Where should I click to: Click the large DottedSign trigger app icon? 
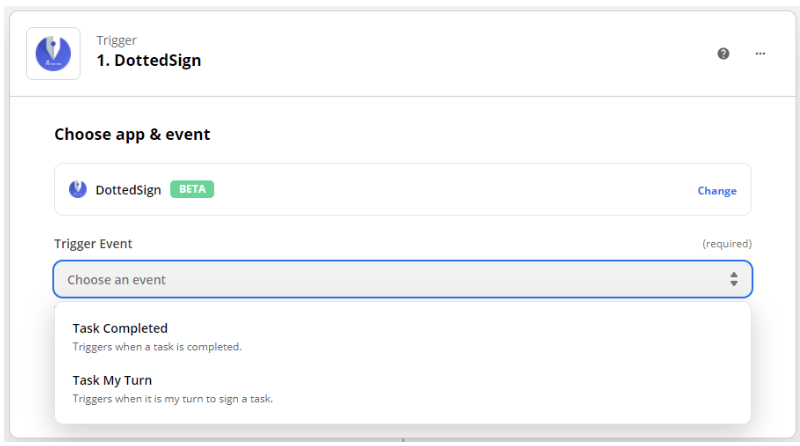(x=53, y=54)
